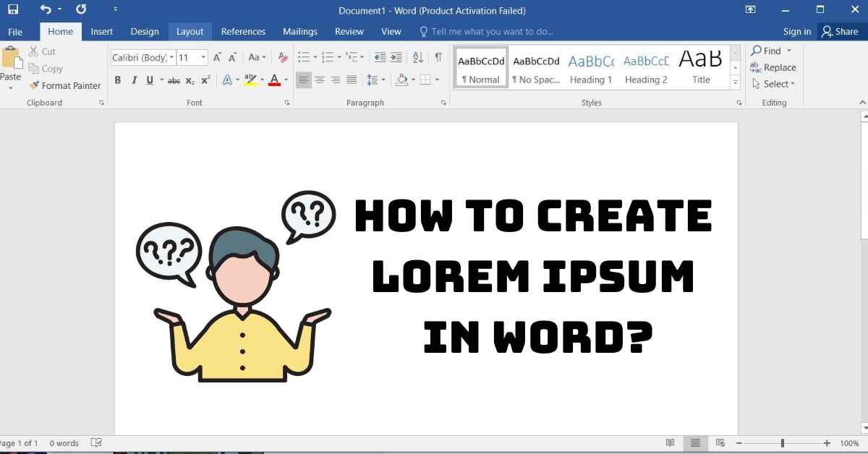
Task: Click the Sort paragraph icon
Action: pos(418,57)
